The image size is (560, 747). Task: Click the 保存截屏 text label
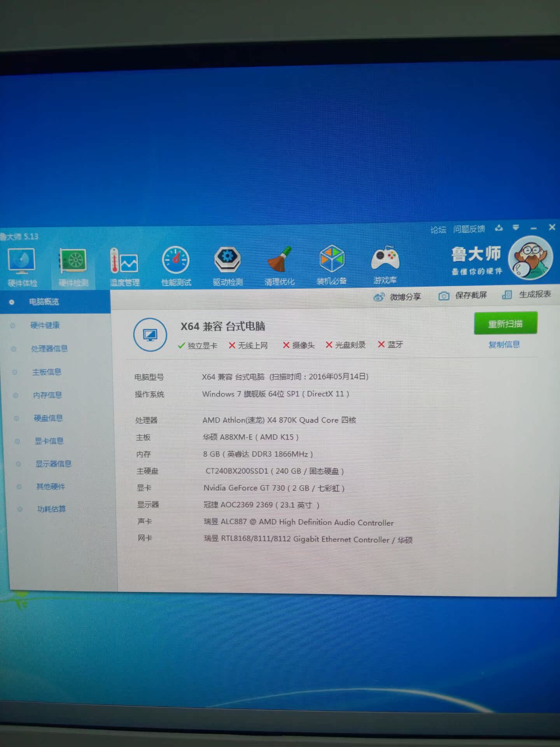coord(471,295)
